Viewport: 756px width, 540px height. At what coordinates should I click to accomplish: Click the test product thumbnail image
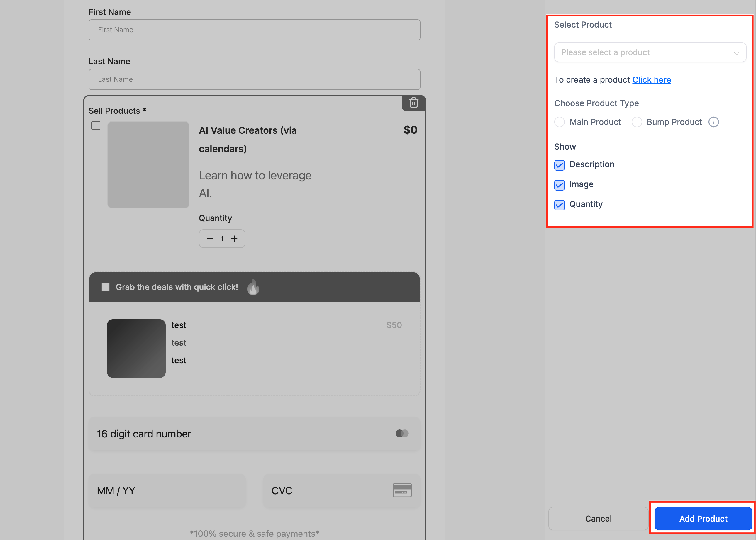point(136,349)
